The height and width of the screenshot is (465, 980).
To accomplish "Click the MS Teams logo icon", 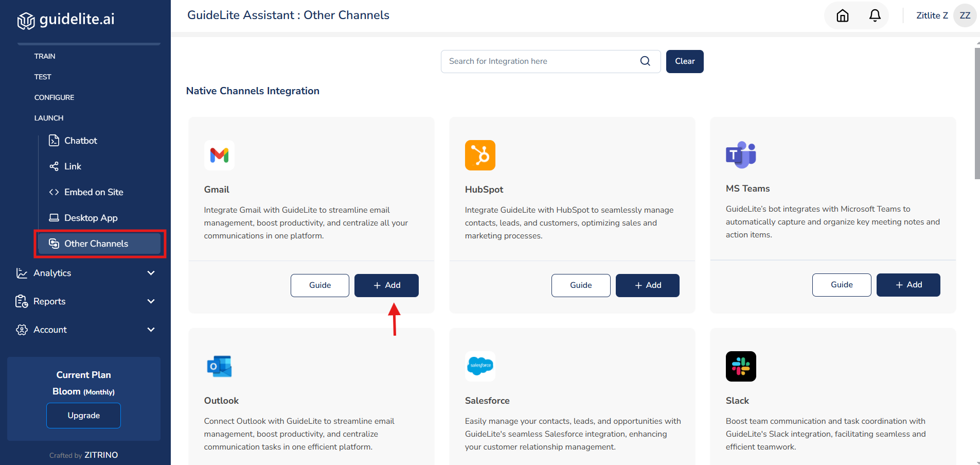I will (741, 154).
